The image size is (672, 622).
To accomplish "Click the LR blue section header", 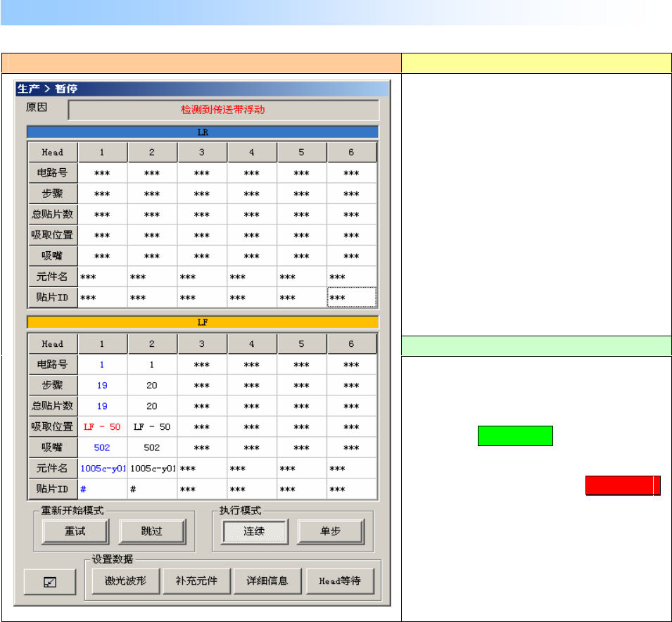I will coord(203,132).
